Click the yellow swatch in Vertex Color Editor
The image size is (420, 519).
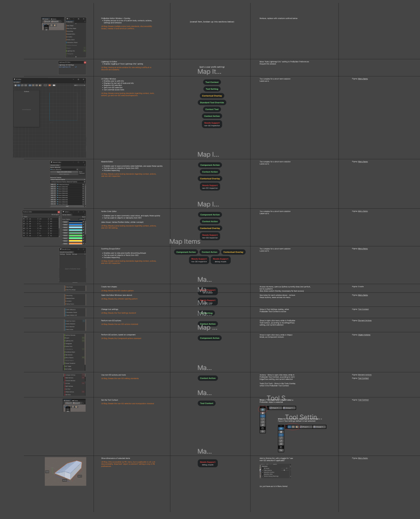[x=75, y=241]
